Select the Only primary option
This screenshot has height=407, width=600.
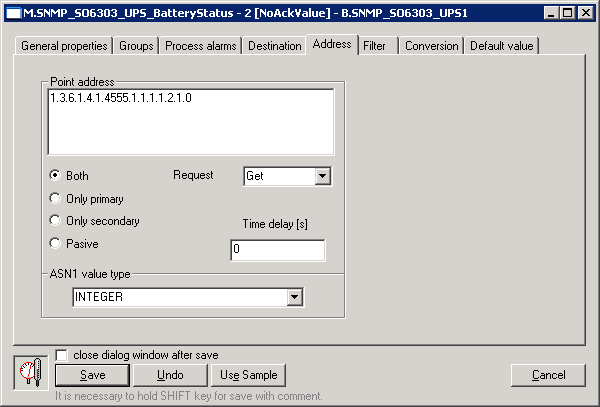(55, 198)
